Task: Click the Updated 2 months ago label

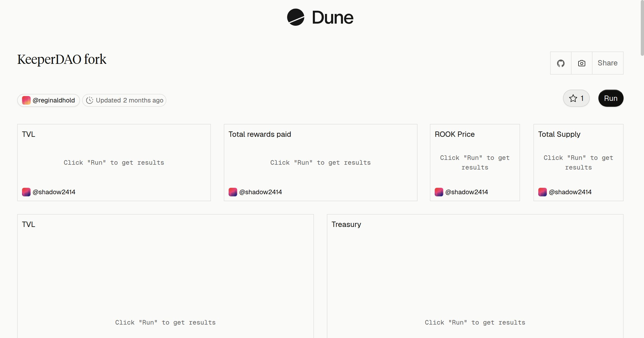Action: (130, 100)
